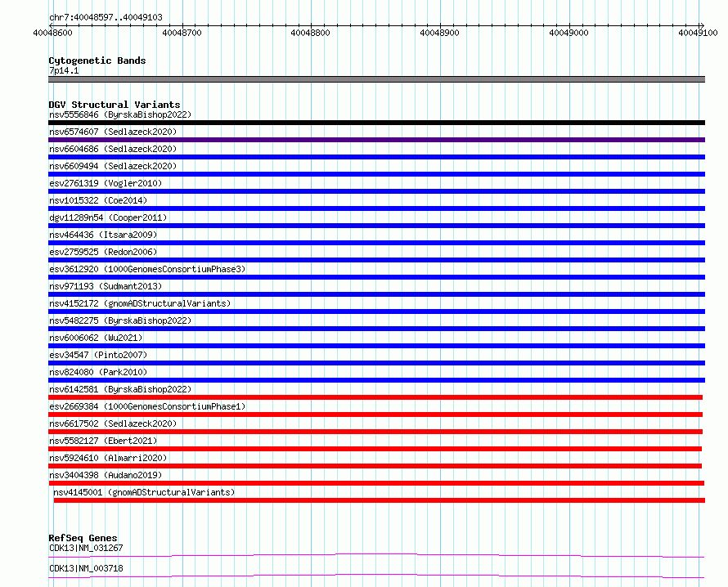Click the 40049000 ruler coordinate label

[568, 33]
